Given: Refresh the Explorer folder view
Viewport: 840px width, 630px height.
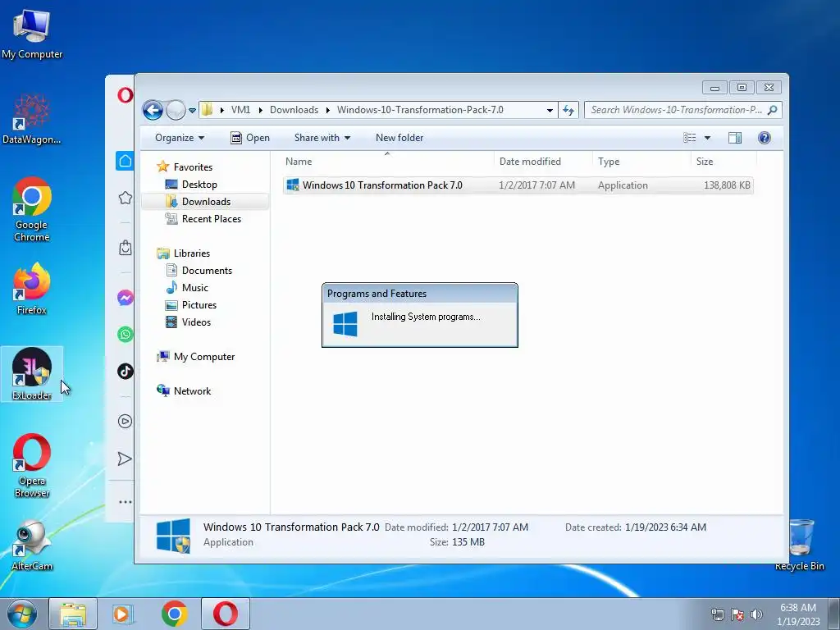Looking at the screenshot, I should click(568, 110).
